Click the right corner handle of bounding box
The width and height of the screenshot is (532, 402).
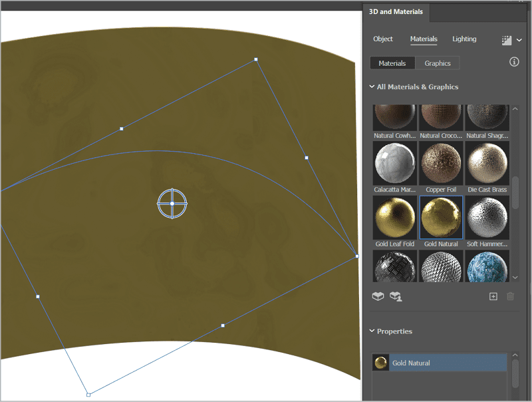tap(357, 256)
